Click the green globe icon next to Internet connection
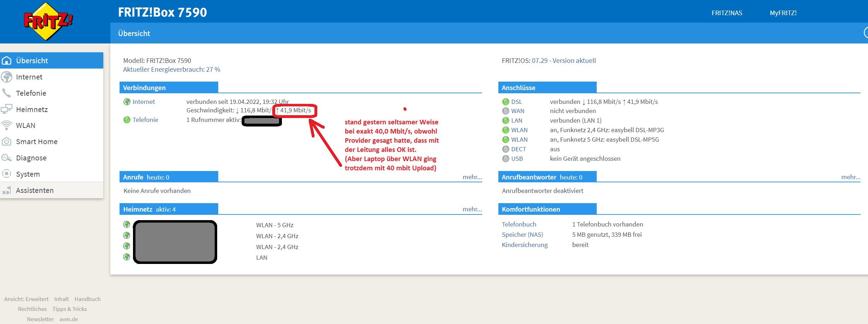The image size is (868, 324). pyautogui.click(x=127, y=102)
